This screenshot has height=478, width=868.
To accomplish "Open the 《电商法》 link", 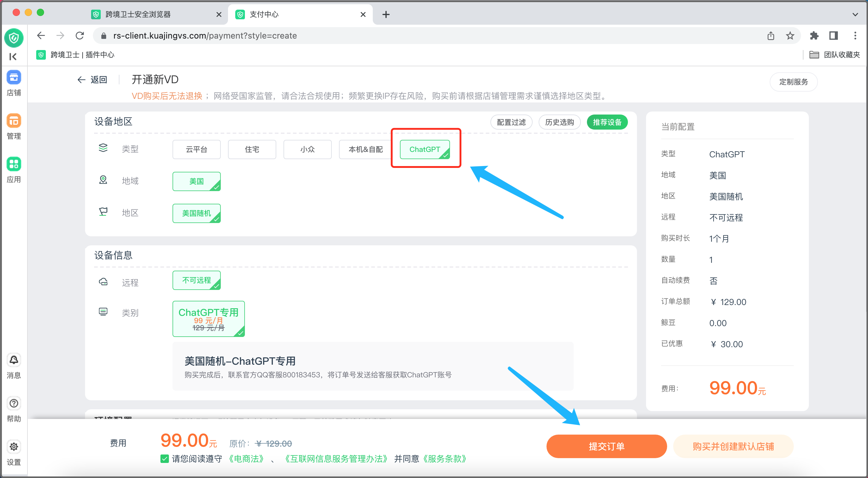I will click(x=246, y=459).
